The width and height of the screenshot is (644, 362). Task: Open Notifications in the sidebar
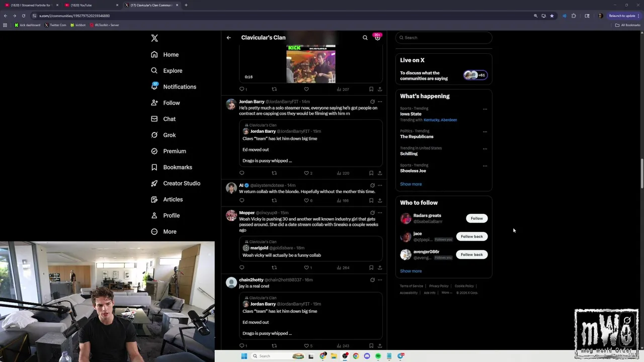coord(174,86)
